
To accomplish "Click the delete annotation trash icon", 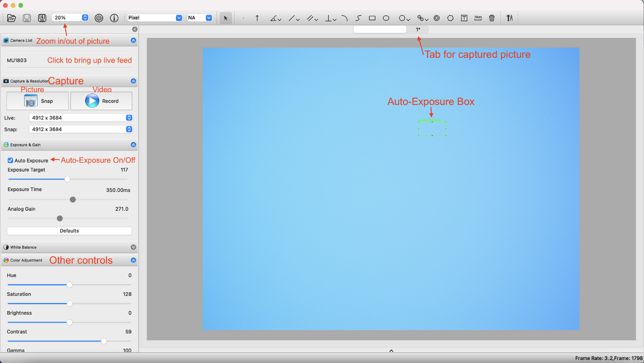I will pyautogui.click(x=491, y=18).
